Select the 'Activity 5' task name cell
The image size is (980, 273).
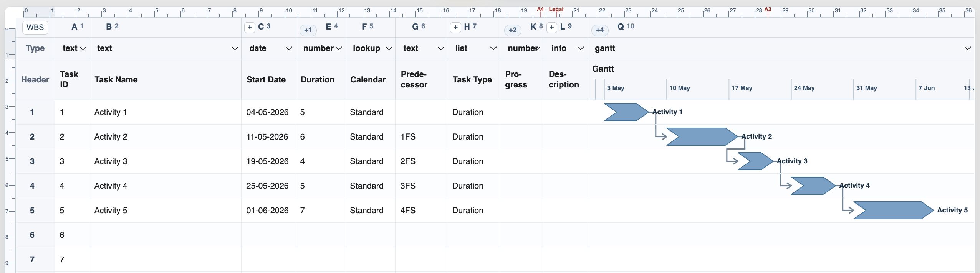(165, 211)
